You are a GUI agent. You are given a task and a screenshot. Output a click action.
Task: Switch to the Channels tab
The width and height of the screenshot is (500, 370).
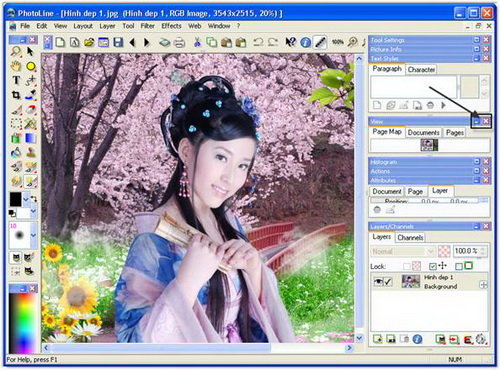(x=410, y=238)
